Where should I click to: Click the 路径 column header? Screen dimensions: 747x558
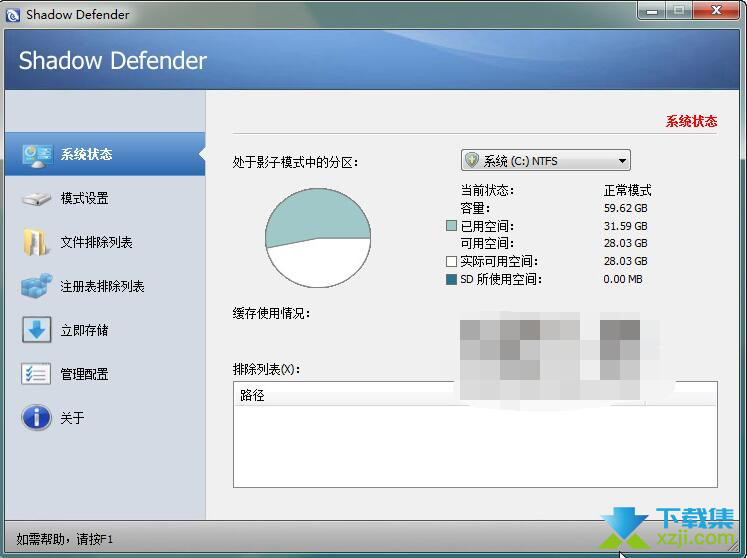pyautogui.click(x=439, y=395)
